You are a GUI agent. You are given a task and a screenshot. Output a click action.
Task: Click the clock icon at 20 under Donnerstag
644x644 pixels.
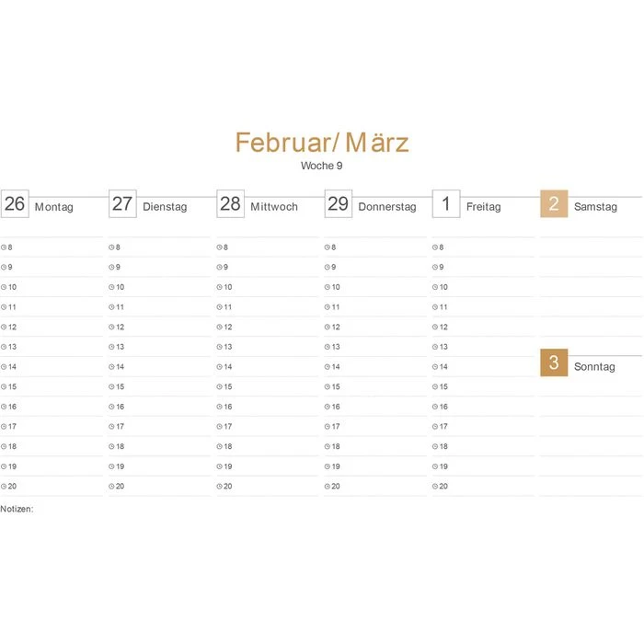pyautogui.click(x=327, y=487)
